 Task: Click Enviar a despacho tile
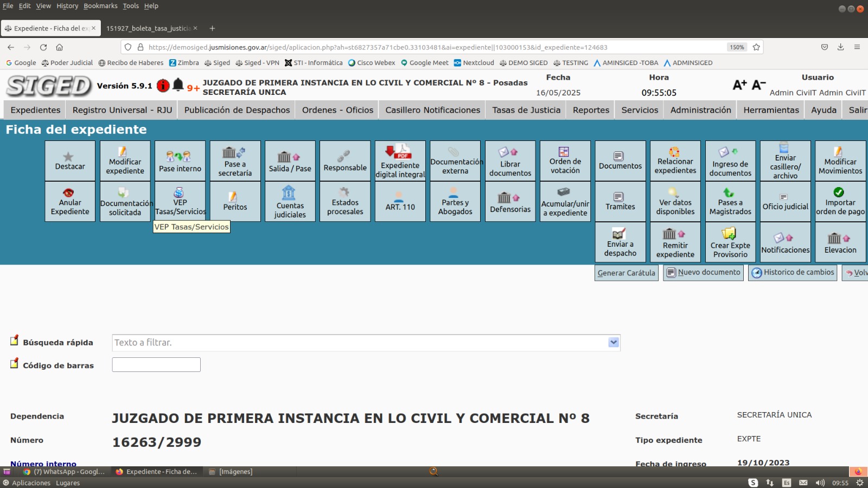tap(620, 242)
